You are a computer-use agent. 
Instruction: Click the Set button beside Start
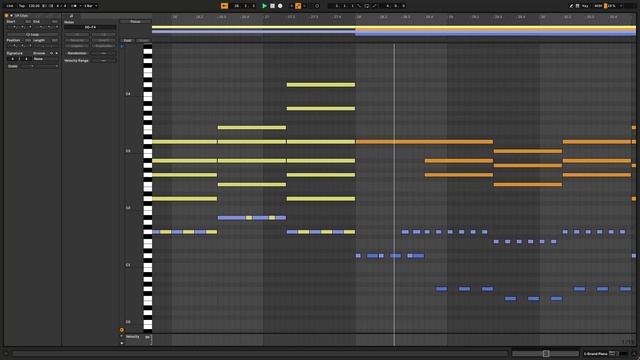click(x=28, y=21)
